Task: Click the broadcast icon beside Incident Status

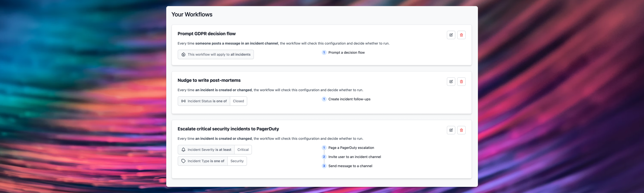Action: coord(183,101)
